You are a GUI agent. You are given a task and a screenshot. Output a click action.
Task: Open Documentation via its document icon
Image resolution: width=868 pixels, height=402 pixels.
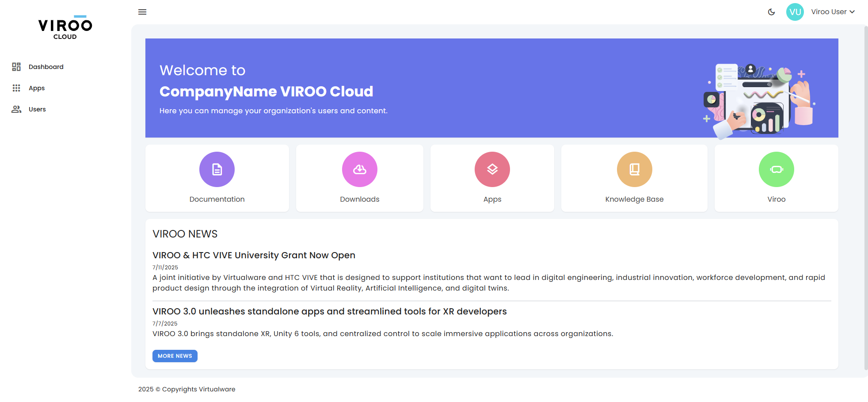coord(217,169)
